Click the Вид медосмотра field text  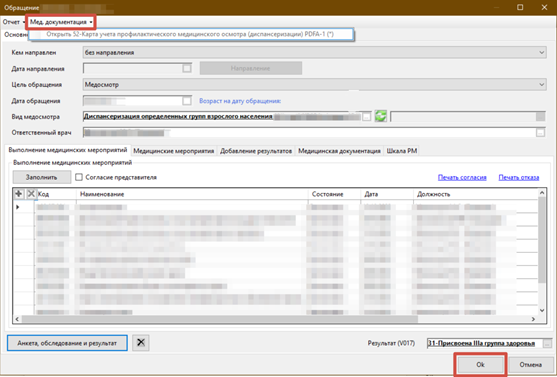[x=178, y=117]
